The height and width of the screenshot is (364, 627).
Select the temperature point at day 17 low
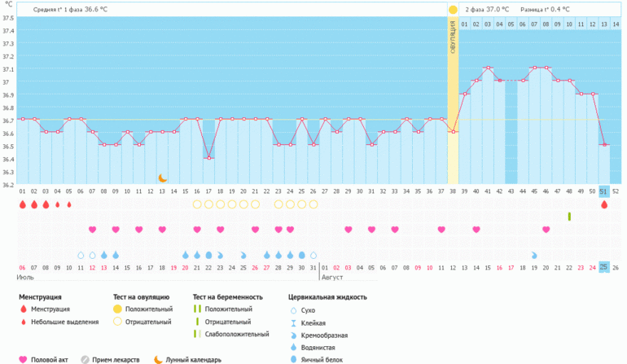pyautogui.click(x=208, y=158)
